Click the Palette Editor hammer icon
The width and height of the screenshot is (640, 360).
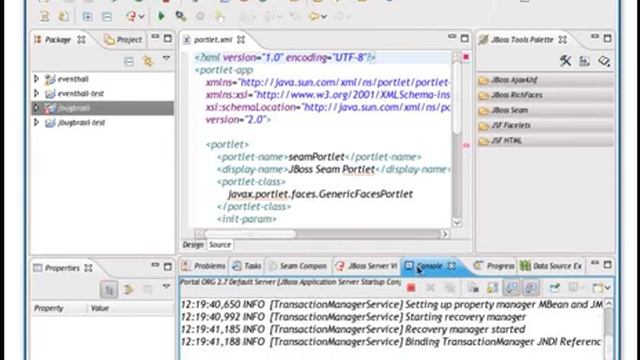(565, 61)
